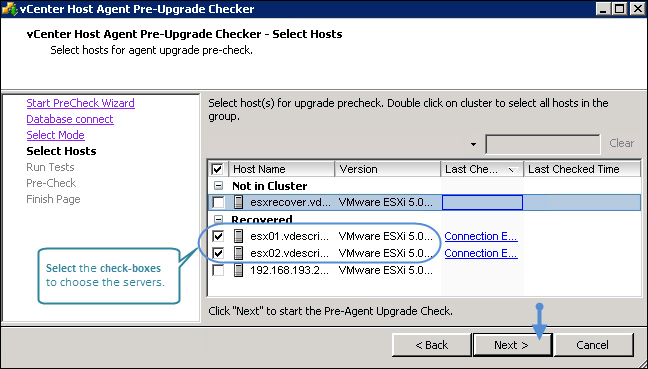Select the esx01.vdescri... host name
Viewport: 648px width, 369px height.
[290, 236]
